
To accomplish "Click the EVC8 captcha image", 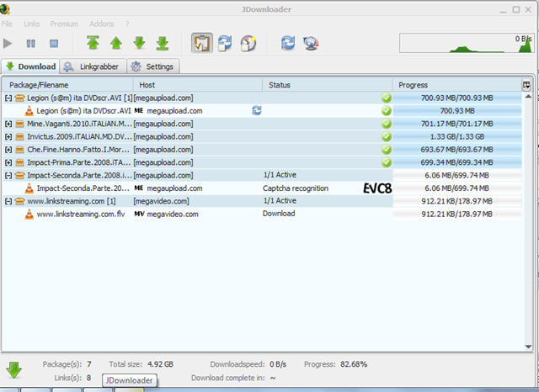I will click(377, 188).
